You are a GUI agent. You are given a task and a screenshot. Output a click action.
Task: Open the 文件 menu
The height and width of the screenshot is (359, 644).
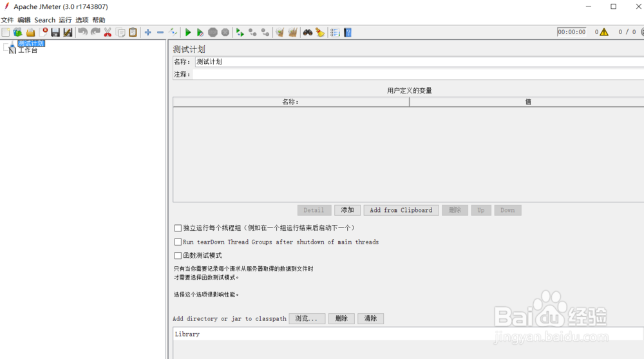[7, 20]
